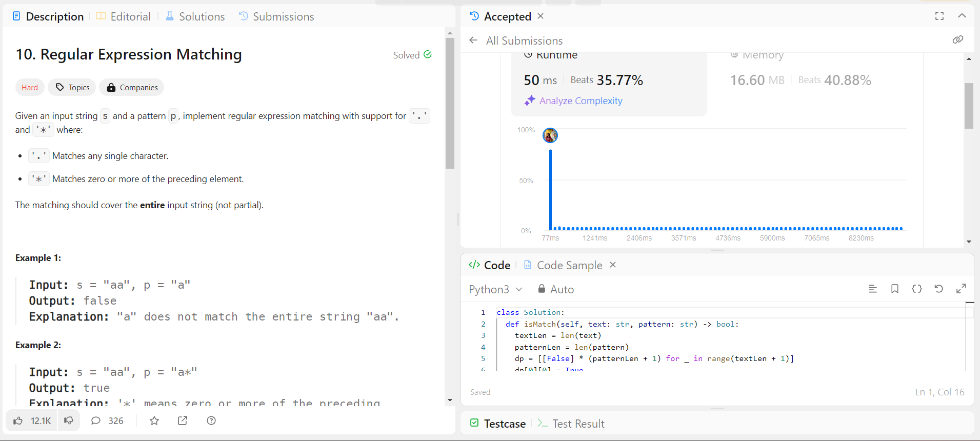Click the share problem icon
Screen dimensions: 980x441
click(x=183, y=420)
